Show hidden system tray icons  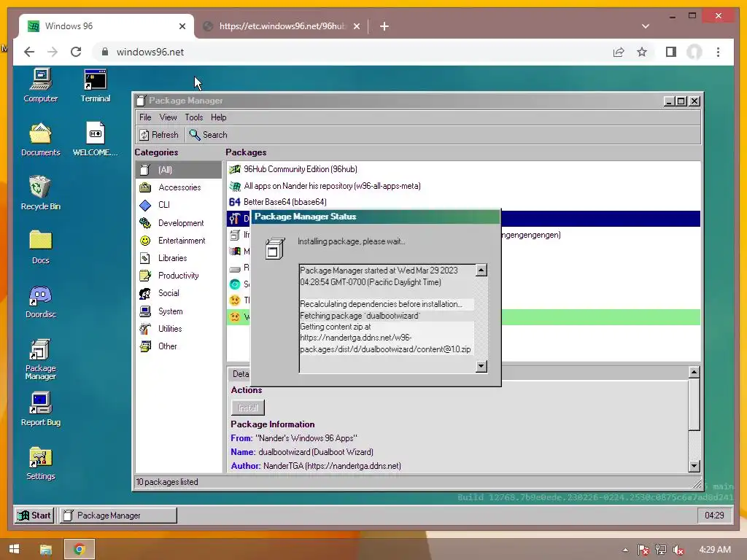pos(625,550)
